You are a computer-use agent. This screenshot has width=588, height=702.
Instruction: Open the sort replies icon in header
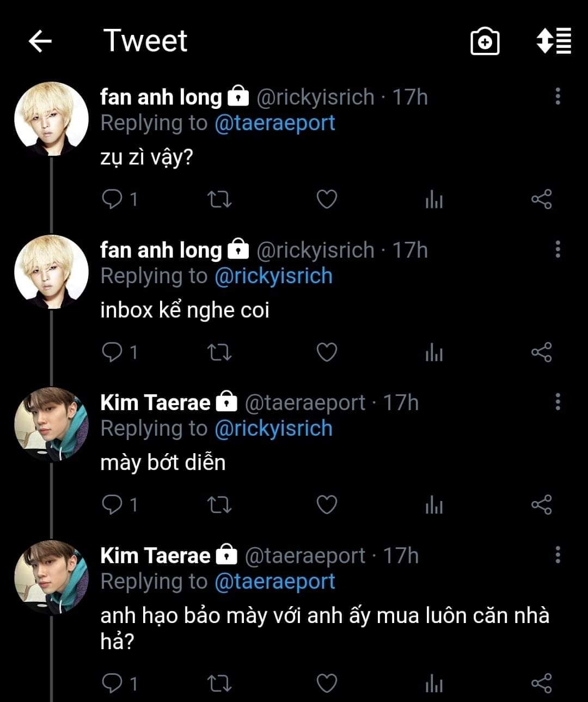[554, 41]
